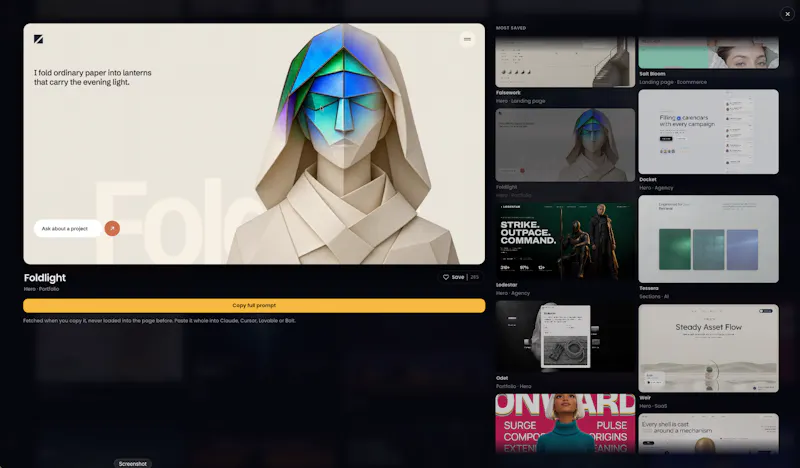Open the Weir Steady Asset Flow thumbnail
800x468 pixels.
[x=709, y=348]
